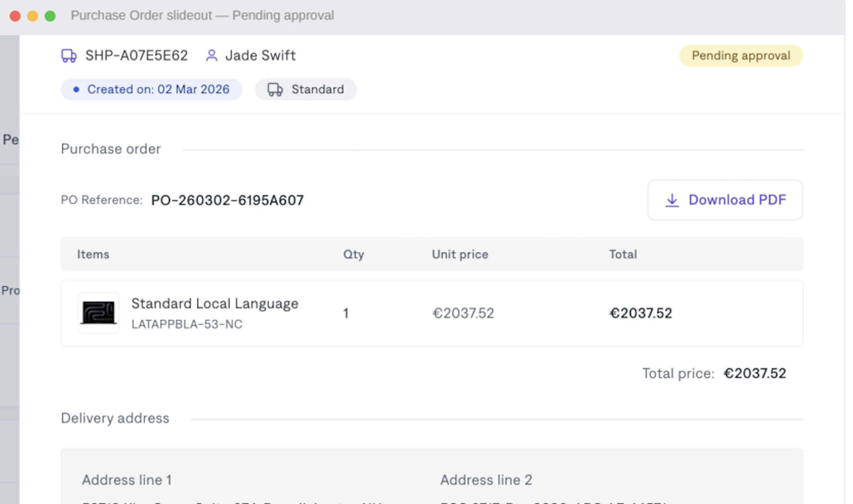Select the Items column header
Image resolution: width=853 pixels, height=504 pixels.
(x=93, y=254)
